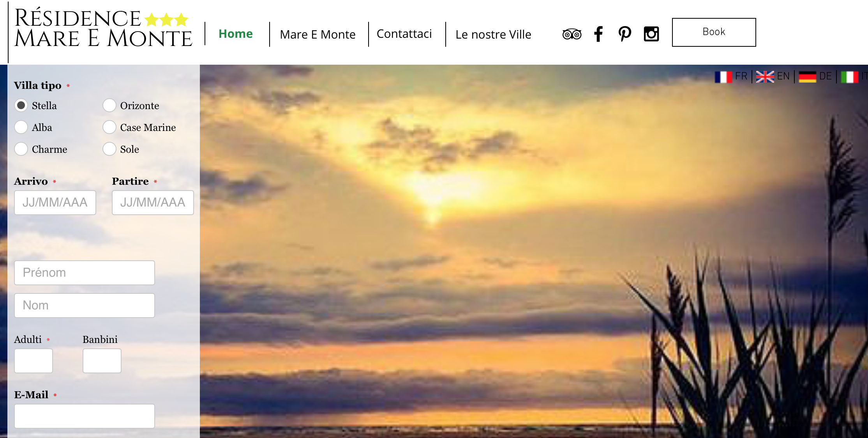Select the Stella villa radio button
The height and width of the screenshot is (438, 868).
tap(21, 105)
